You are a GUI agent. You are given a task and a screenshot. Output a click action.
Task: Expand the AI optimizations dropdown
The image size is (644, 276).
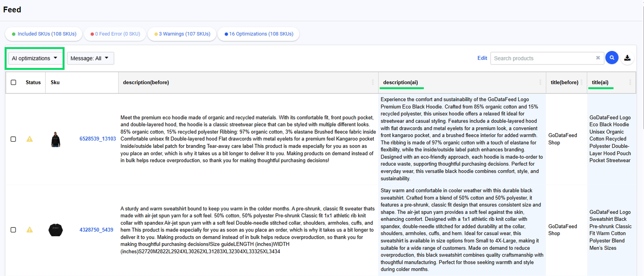pos(34,58)
